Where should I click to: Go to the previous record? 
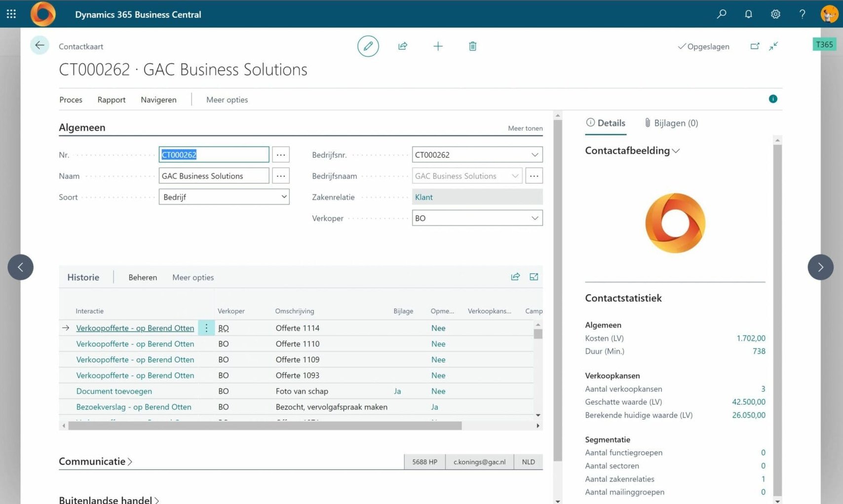[20, 267]
